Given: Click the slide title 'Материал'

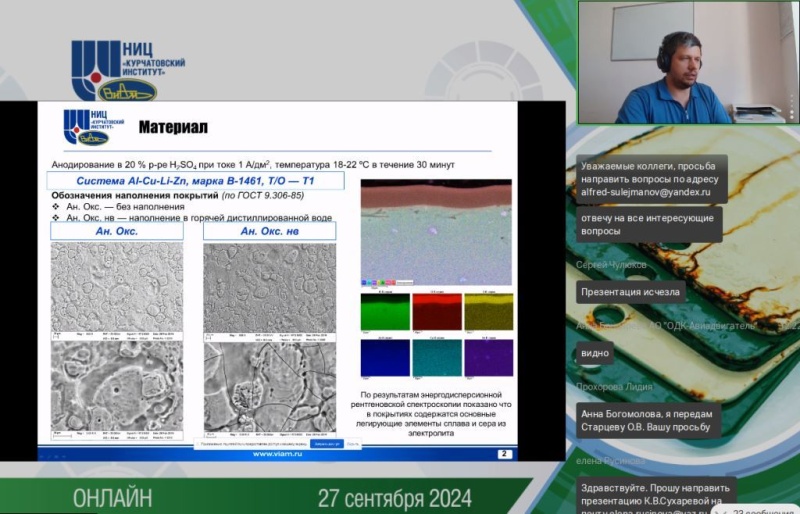Looking at the screenshot, I should tap(173, 127).
